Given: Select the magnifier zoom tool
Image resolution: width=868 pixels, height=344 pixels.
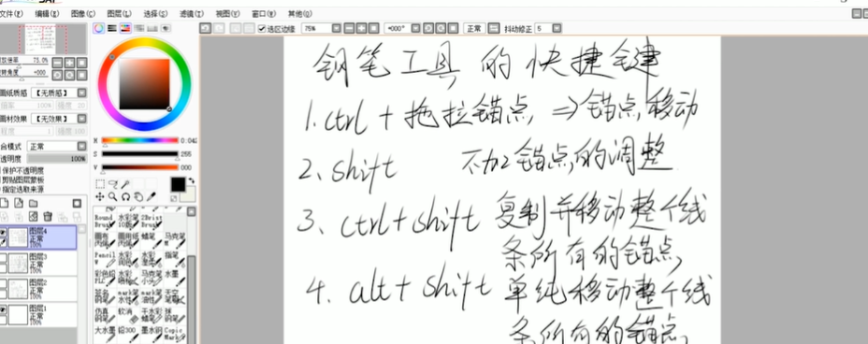Looking at the screenshot, I should point(112,196).
